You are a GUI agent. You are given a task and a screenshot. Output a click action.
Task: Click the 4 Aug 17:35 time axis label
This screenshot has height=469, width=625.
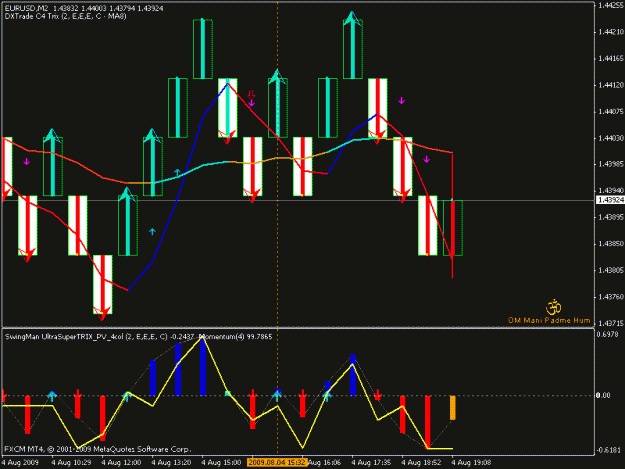coord(371,463)
